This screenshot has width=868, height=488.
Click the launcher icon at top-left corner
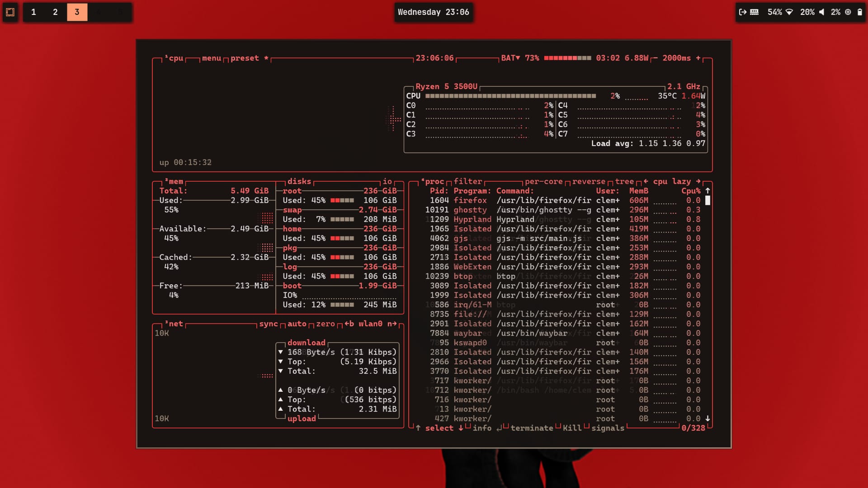tap(10, 12)
